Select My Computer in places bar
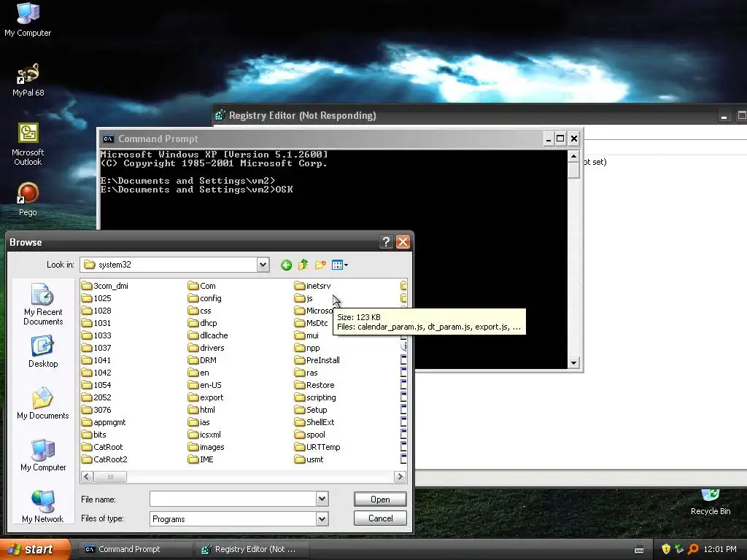The image size is (747, 560). tap(43, 455)
